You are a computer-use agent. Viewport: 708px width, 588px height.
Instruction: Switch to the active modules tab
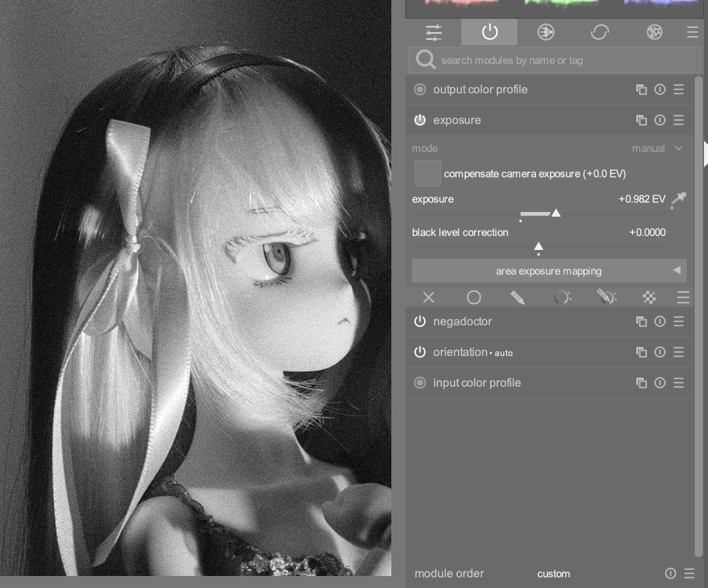[x=489, y=32]
